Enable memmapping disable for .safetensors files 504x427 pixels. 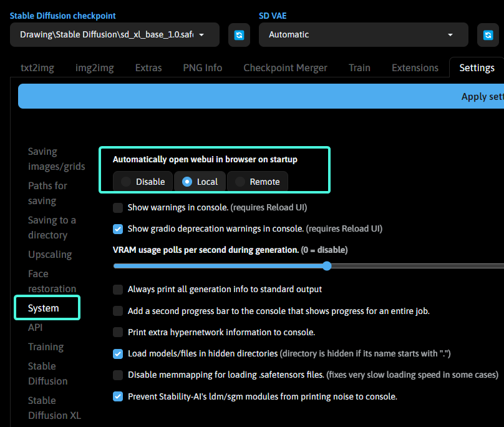118,375
